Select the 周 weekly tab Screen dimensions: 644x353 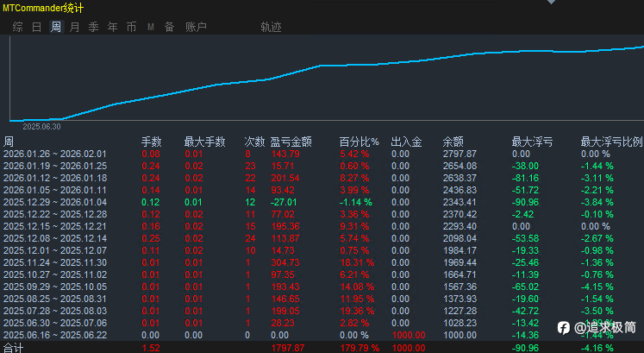point(56,27)
